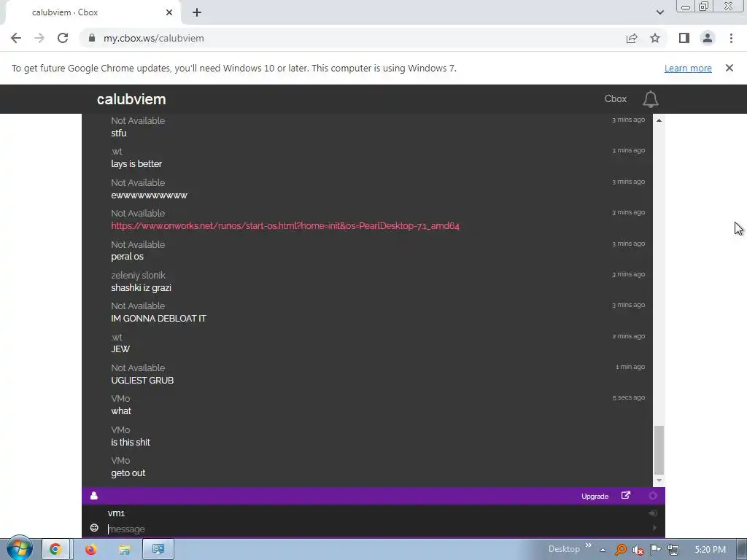Share this page using share icon
The height and width of the screenshot is (560, 747).
coord(632,38)
